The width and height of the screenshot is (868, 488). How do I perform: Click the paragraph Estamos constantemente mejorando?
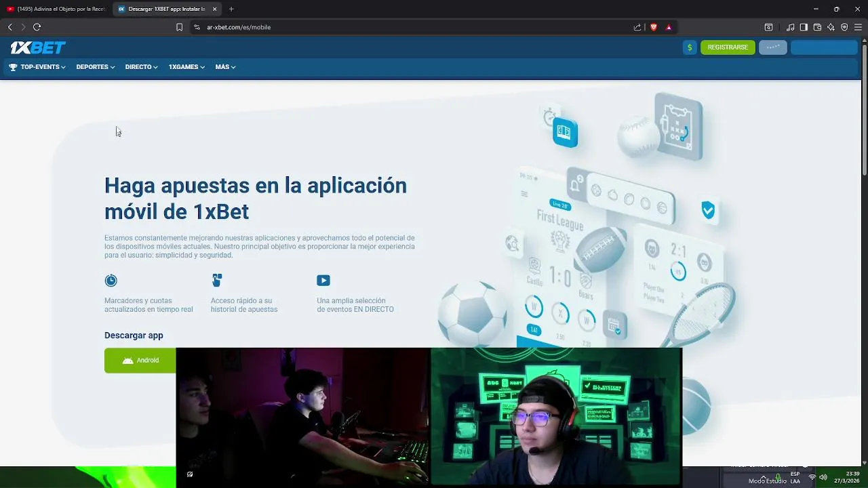(x=260, y=247)
